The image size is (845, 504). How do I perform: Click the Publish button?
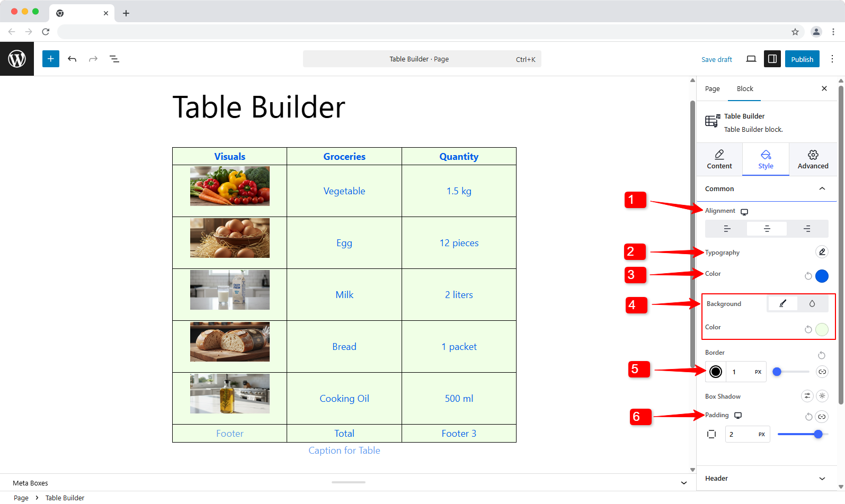[x=802, y=59]
